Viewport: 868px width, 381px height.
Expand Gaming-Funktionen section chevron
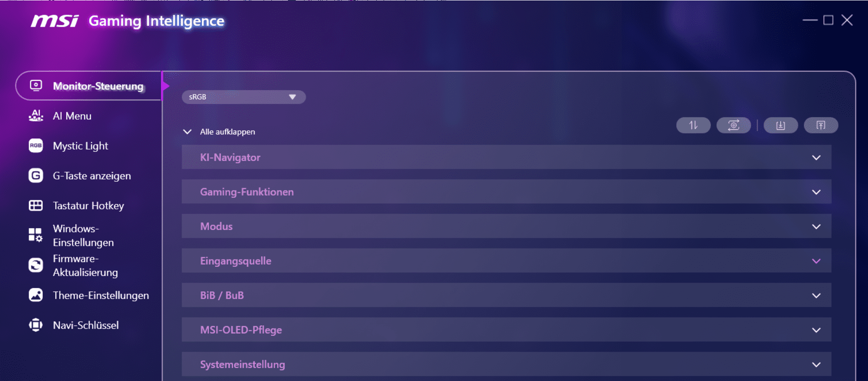(816, 192)
